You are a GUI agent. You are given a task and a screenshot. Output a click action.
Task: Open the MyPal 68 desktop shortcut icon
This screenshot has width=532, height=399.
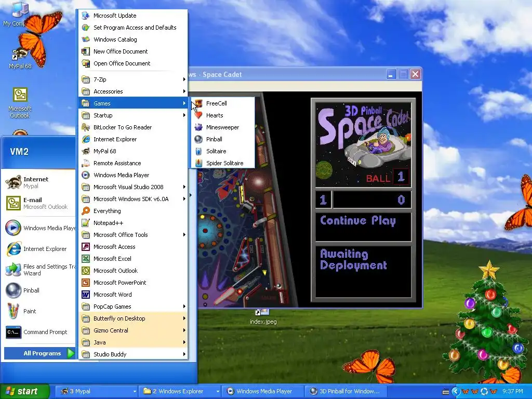click(20, 54)
